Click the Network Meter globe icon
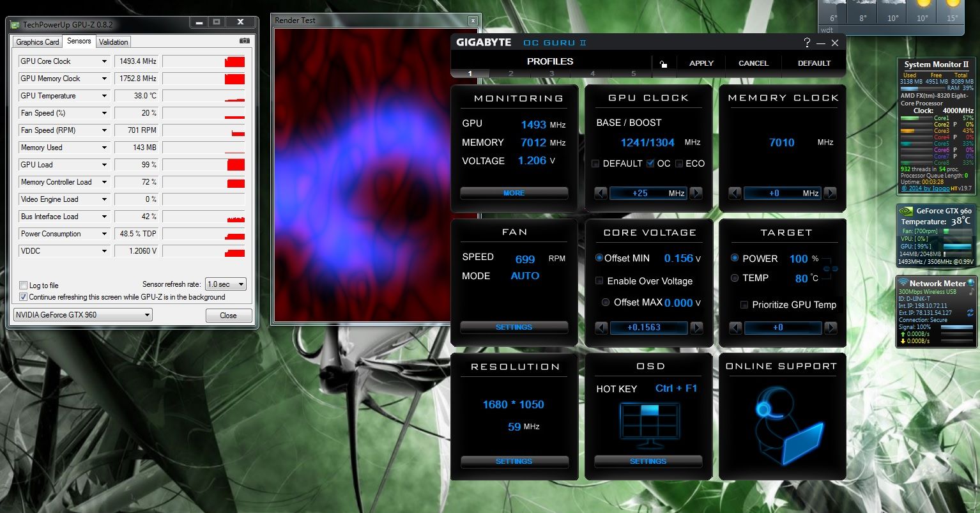 pos(971,283)
